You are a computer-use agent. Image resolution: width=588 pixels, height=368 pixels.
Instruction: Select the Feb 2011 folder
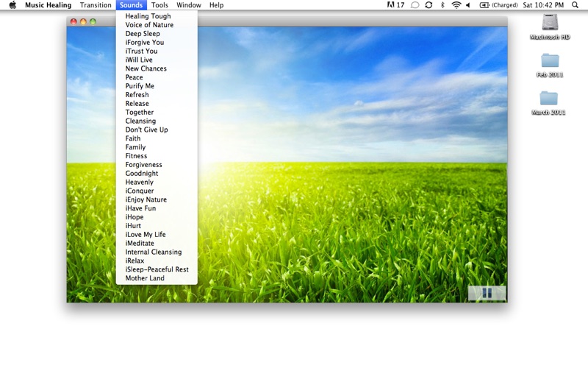pyautogui.click(x=549, y=62)
